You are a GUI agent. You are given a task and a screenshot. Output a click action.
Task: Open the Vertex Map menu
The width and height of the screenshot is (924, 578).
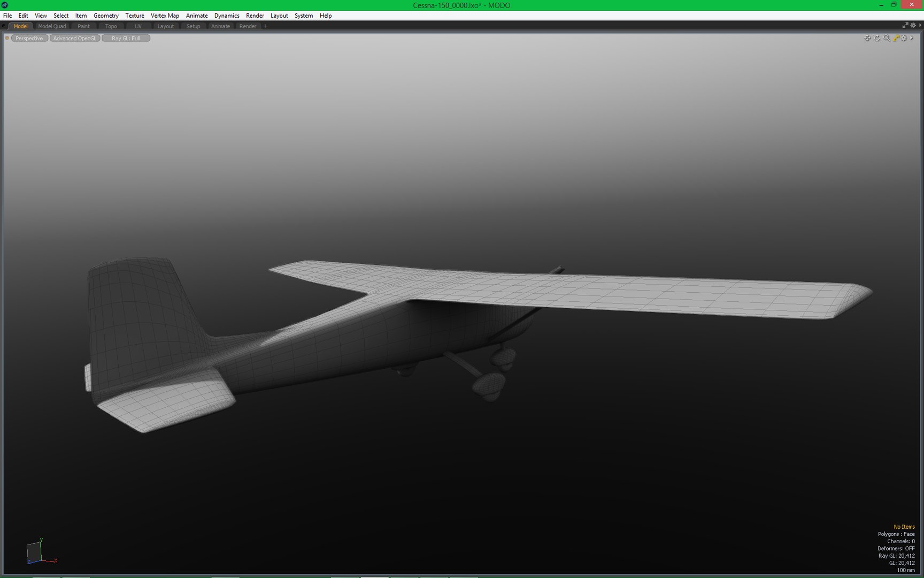point(165,16)
